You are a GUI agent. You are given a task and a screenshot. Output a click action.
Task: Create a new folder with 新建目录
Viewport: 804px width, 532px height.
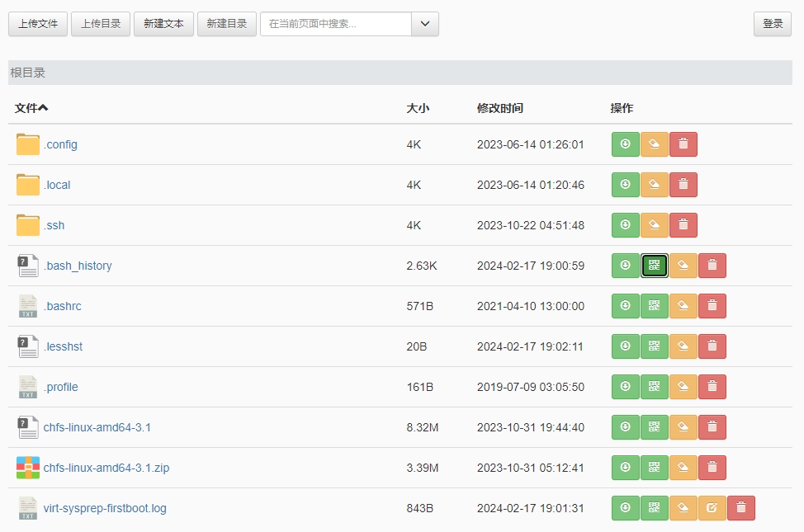226,24
